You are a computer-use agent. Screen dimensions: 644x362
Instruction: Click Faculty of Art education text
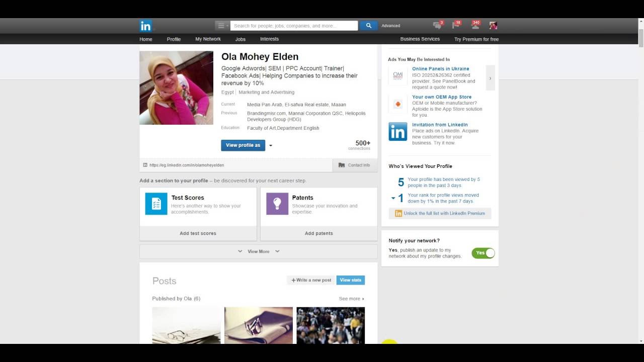283,128
